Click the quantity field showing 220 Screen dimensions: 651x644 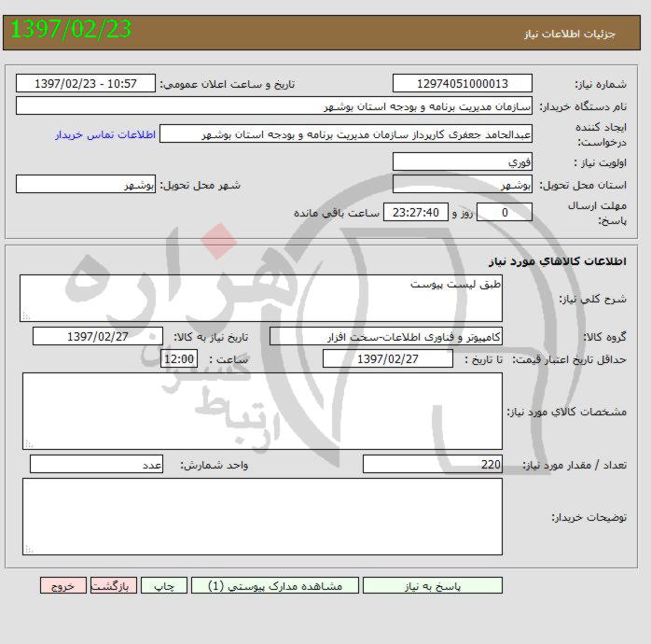(433, 464)
